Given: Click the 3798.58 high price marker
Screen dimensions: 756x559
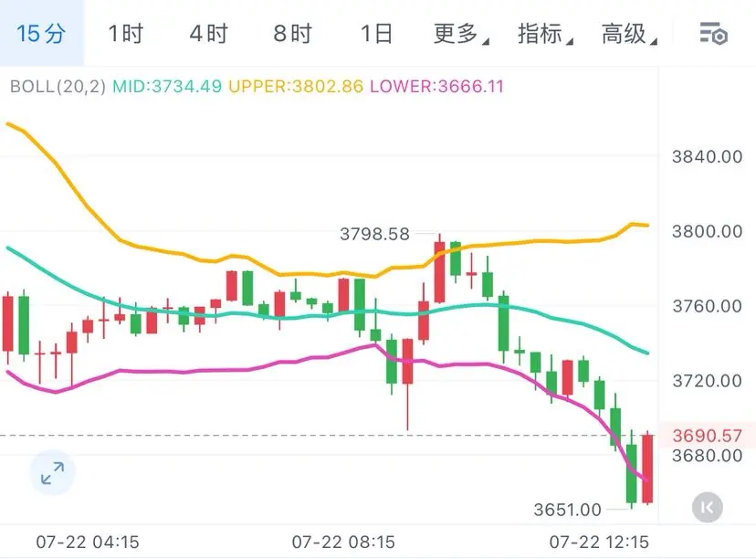Looking at the screenshot, I should point(374,235).
